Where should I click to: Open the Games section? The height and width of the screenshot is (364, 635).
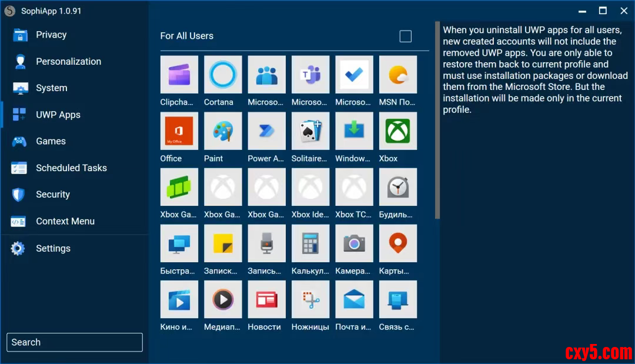pyautogui.click(x=75, y=141)
